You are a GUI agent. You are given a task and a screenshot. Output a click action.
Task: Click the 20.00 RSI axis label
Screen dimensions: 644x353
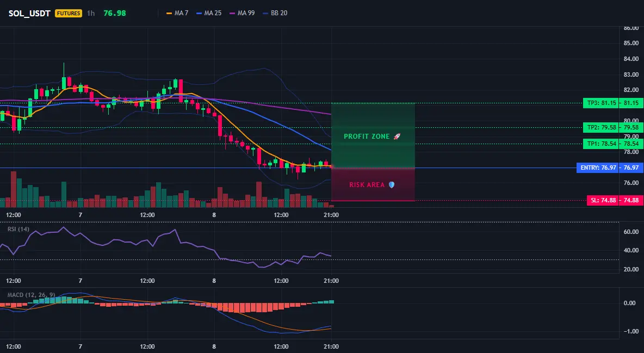(631, 269)
